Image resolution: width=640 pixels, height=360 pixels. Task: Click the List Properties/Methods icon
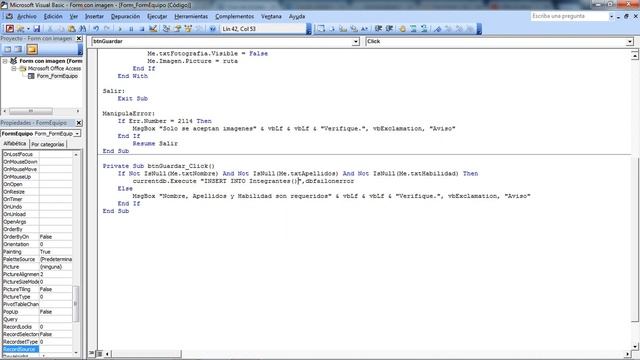tap(321, 29)
